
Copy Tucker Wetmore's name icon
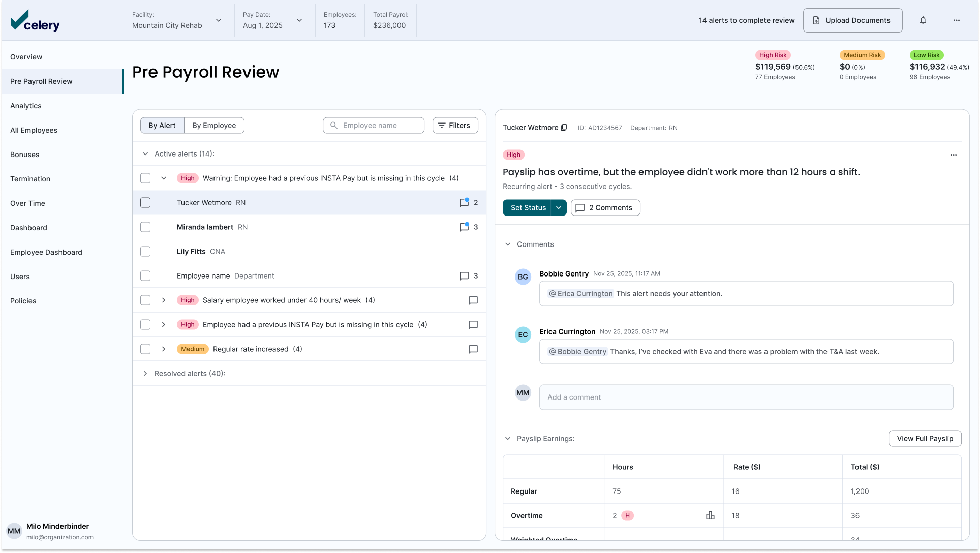(564, 128)
